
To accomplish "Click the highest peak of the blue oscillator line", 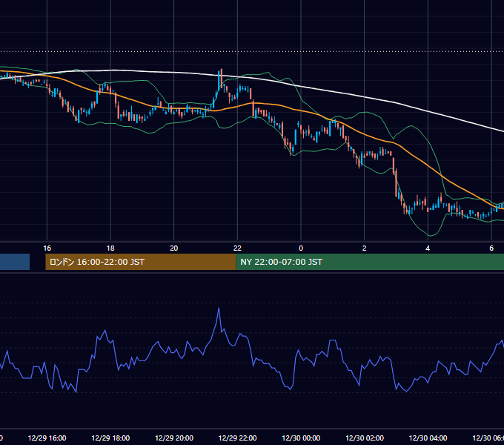I will [219, 309].
